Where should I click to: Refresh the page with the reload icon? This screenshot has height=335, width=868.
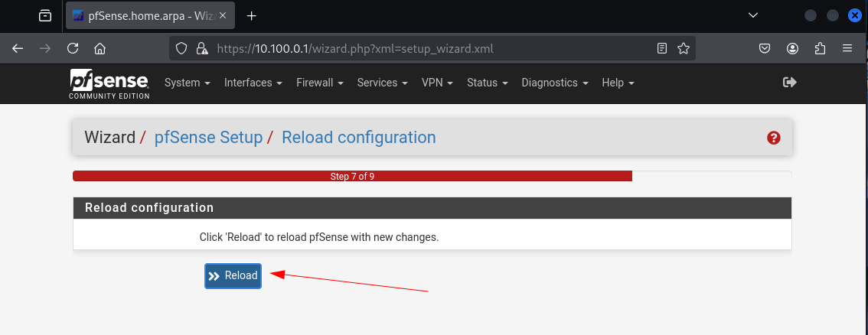73,49
